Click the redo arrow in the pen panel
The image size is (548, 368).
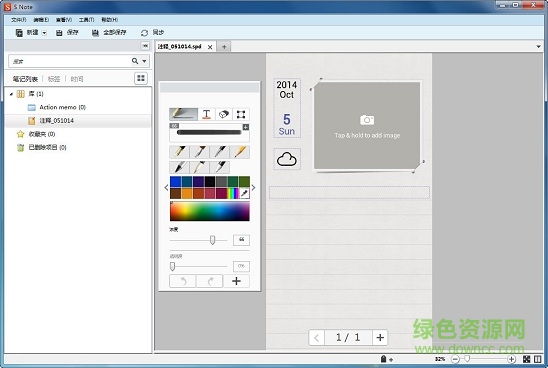[x=209, y=281]
